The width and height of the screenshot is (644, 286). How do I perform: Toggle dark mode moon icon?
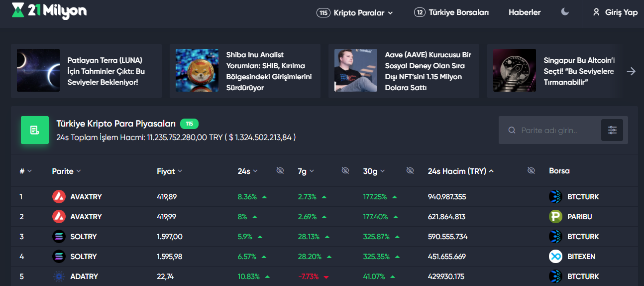coord(565,12)
